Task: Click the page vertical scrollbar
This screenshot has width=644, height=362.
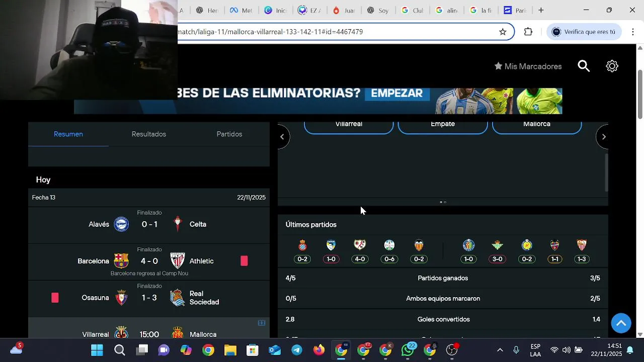Action: pyautogui.click(x=640, y=94)
